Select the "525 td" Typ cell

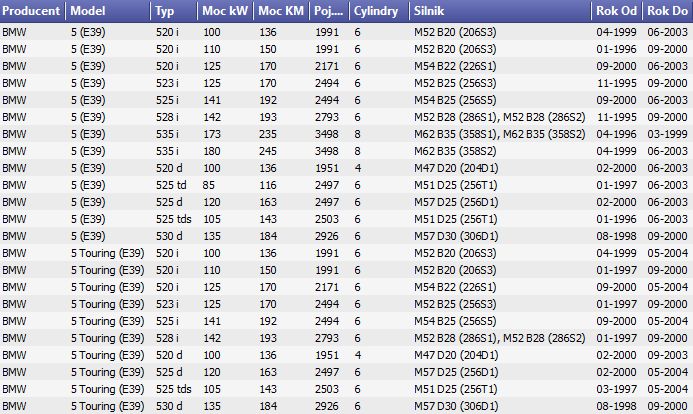[171, 185]
